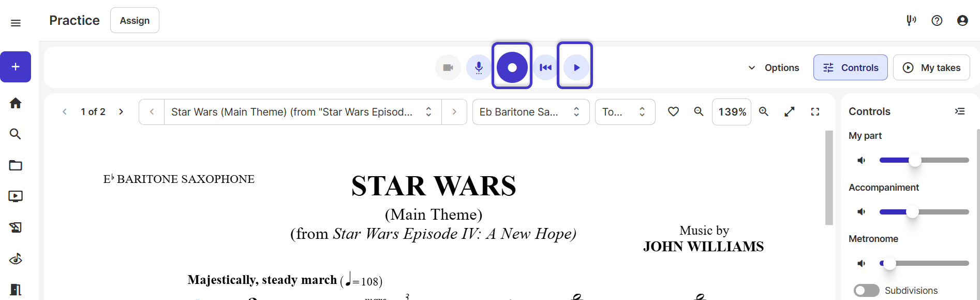980x300 pixels.
Task: Select next song in title selector
Action: point(454,112)
